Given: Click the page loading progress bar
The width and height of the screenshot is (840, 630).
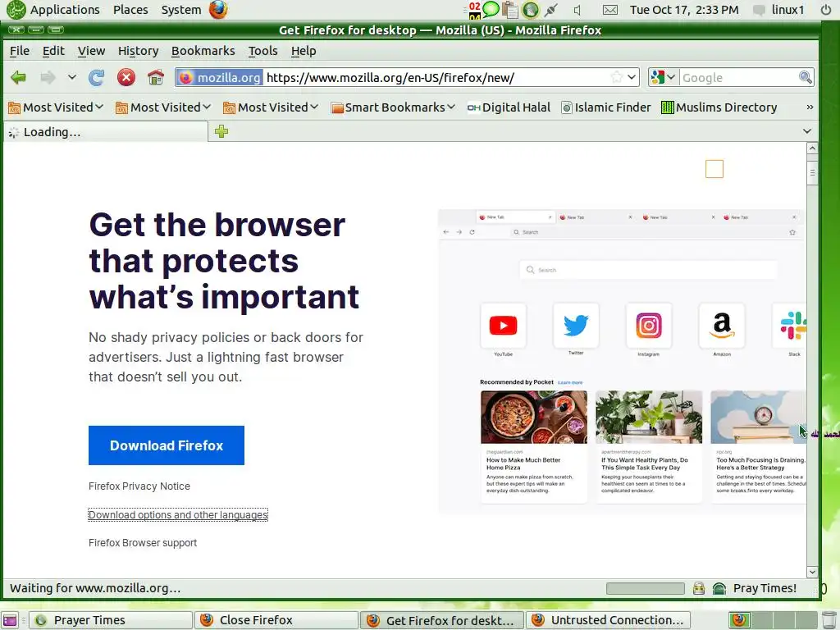Looking at the screenshot, I should point(645,588).
